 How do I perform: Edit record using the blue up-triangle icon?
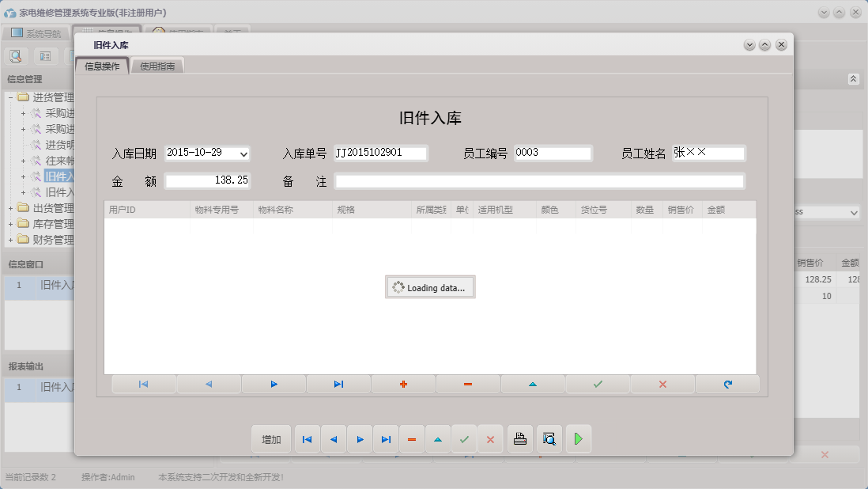pos(533,384)
